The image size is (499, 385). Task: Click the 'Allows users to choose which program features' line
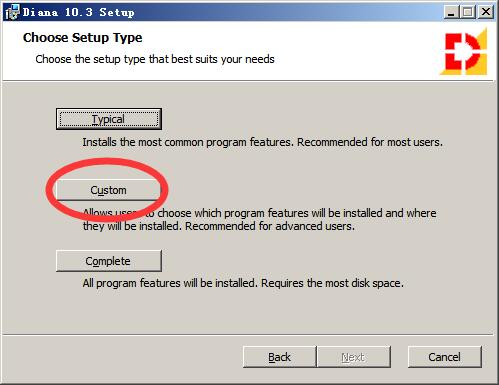pos(259,213)
